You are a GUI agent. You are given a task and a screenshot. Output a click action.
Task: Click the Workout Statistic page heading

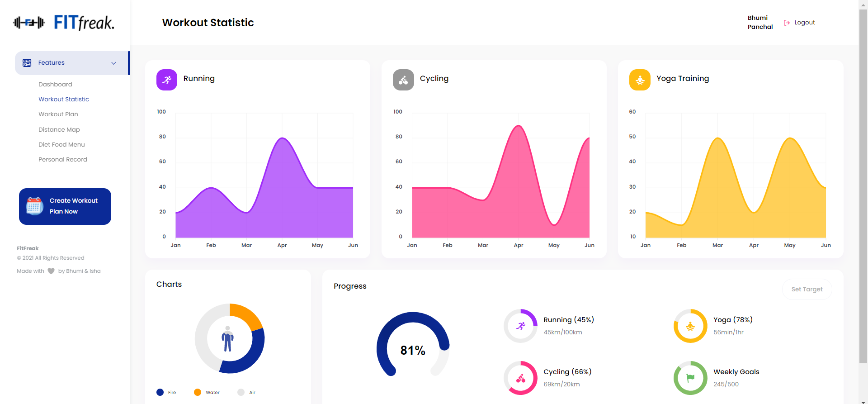click(x=208, y=23)
